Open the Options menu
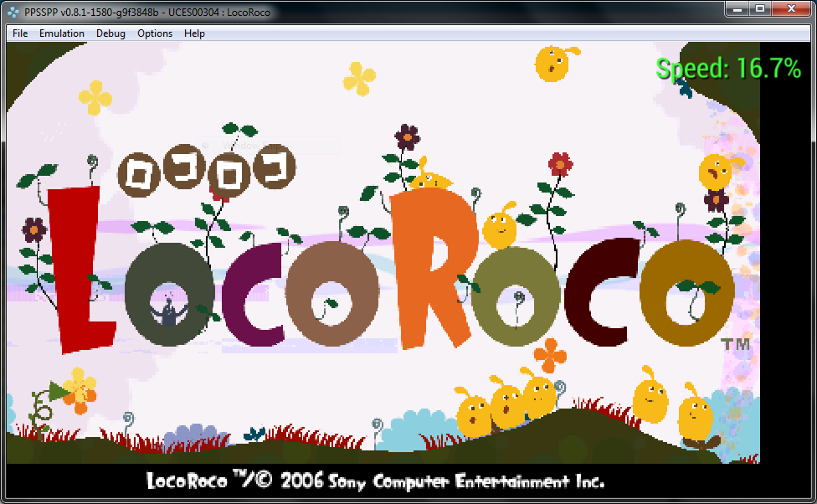 point(155,33)
